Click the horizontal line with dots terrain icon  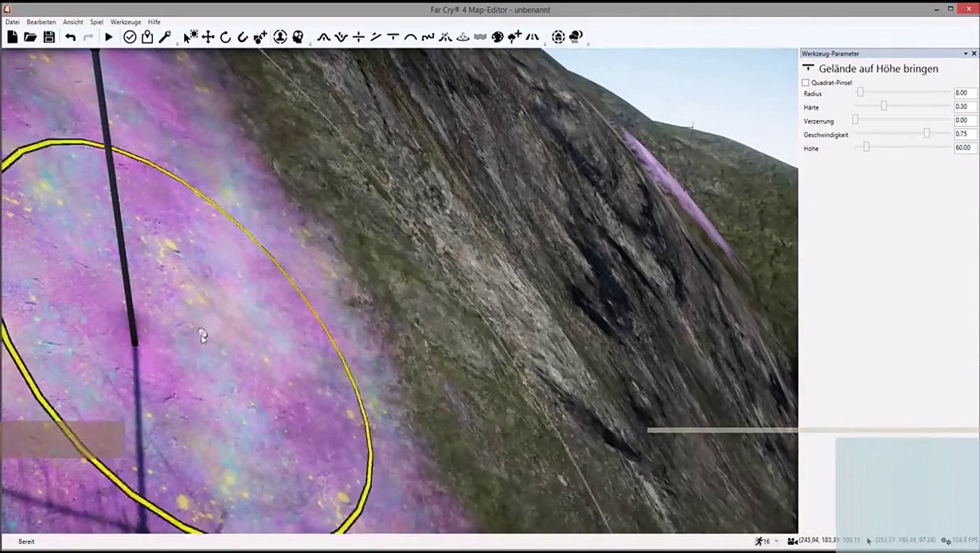[359, 37]
